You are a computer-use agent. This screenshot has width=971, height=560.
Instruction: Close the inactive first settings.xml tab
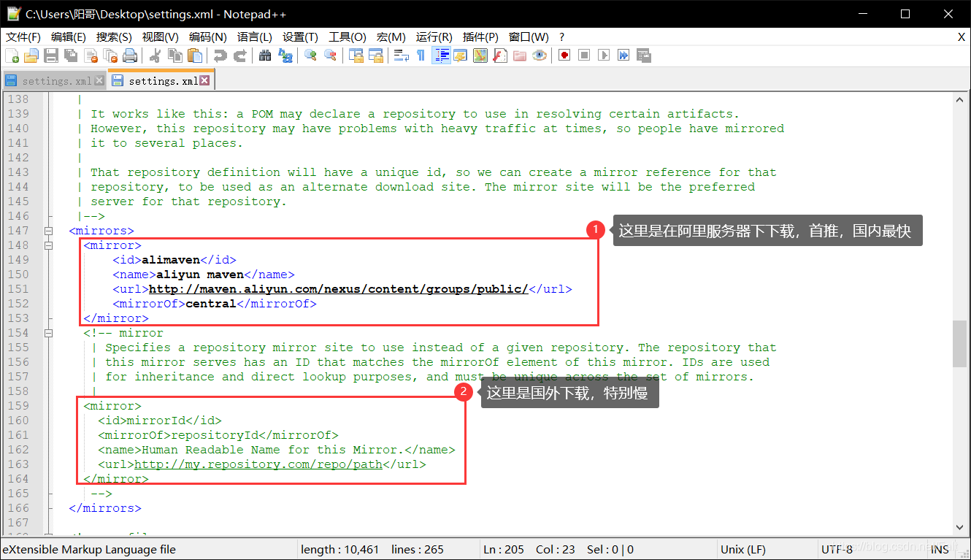pyautogui.click(x=99, y=81)
